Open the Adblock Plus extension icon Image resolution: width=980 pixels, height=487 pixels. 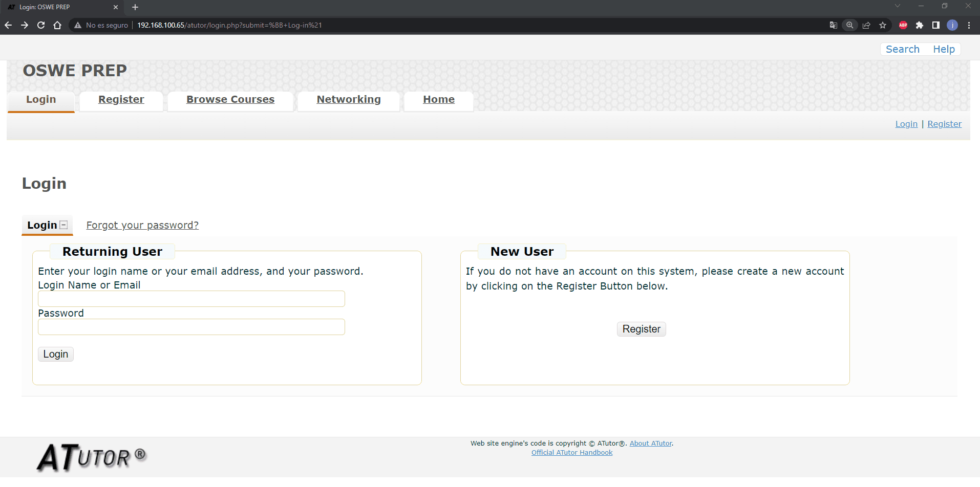[903, 25]
